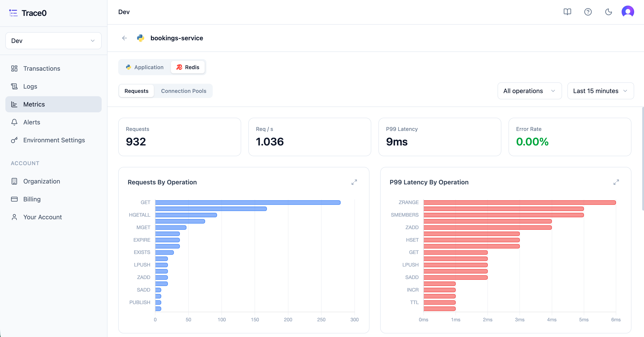The height and width of the screenshot is (337, 644).
Task: Expand the P99 Latency By Operation chart
Action: [x=616, y=182]
